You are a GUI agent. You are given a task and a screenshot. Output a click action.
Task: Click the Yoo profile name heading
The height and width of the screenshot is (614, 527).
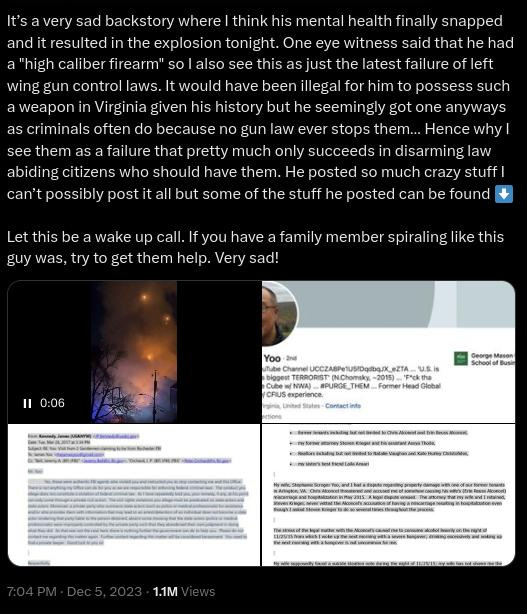[x=272, y=358]
